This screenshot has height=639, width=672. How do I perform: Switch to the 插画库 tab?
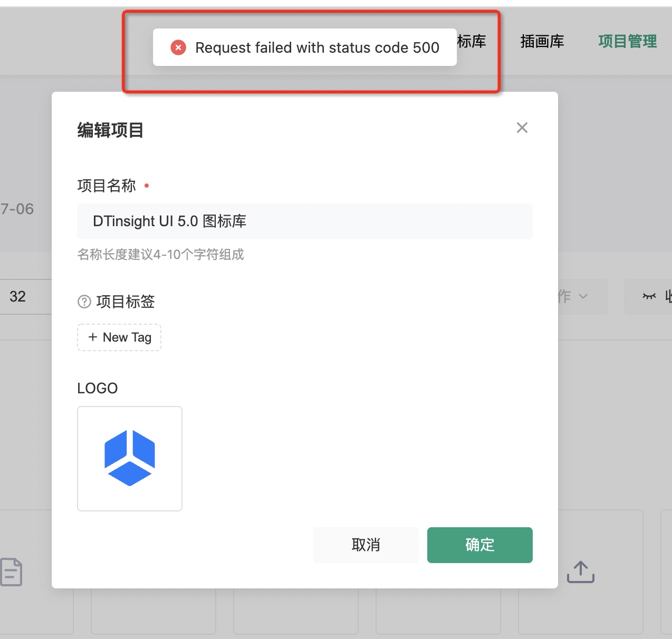[542, 42]
